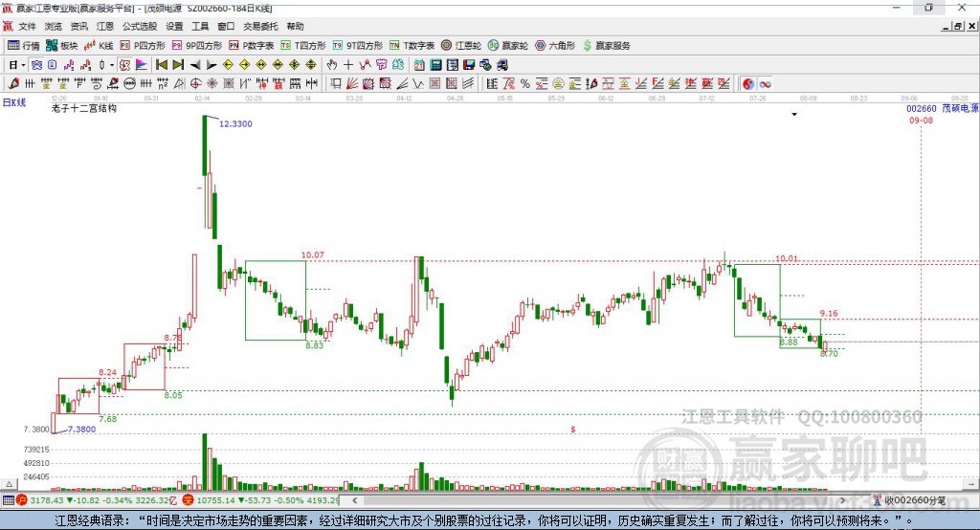
Task: Select the crosshair cursor tool
Action: [348, 65]
